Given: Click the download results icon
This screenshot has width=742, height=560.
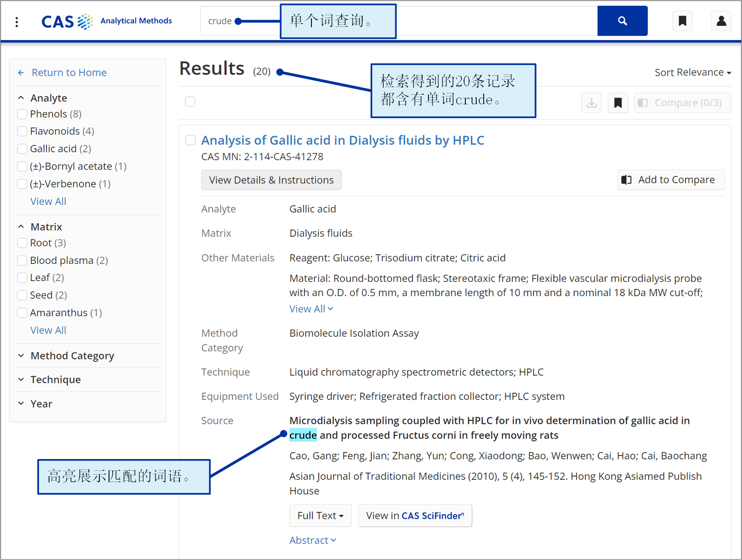Looking at the screenshot, I should [592, 103].
